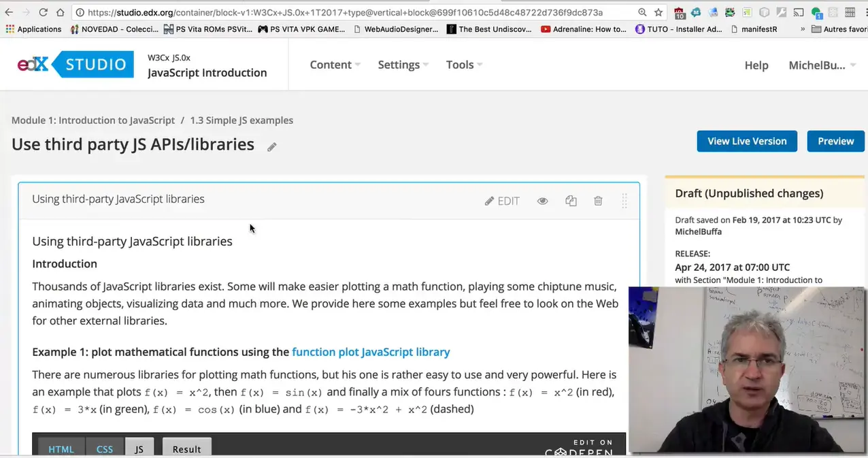
Task: Open the Applications bookmarks shortcut
Action: tap(33, 29)
